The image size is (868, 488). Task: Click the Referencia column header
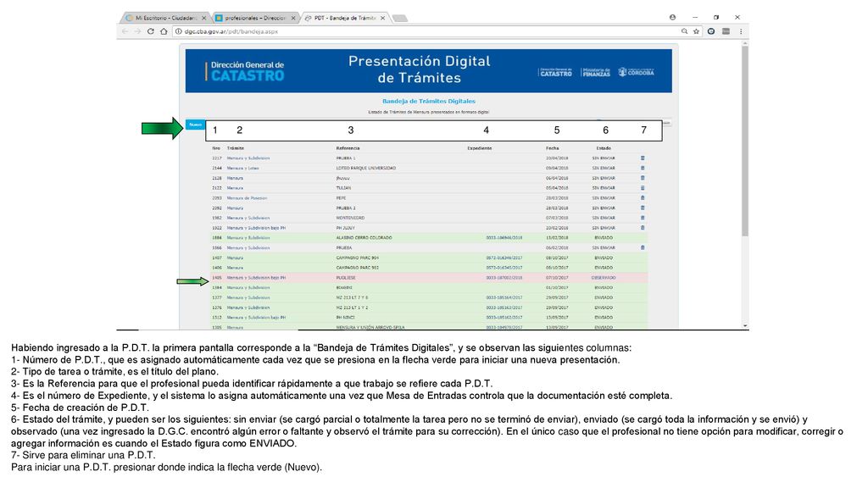[x=348, y=148]
